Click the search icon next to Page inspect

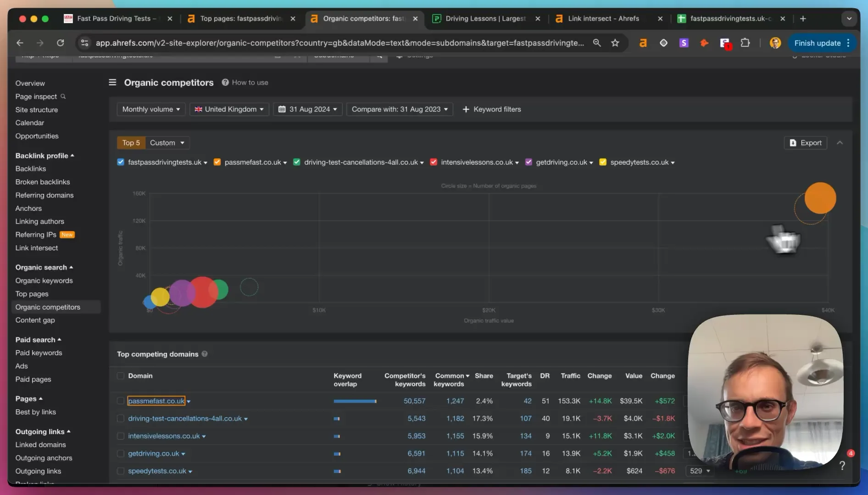coord(63,96)
